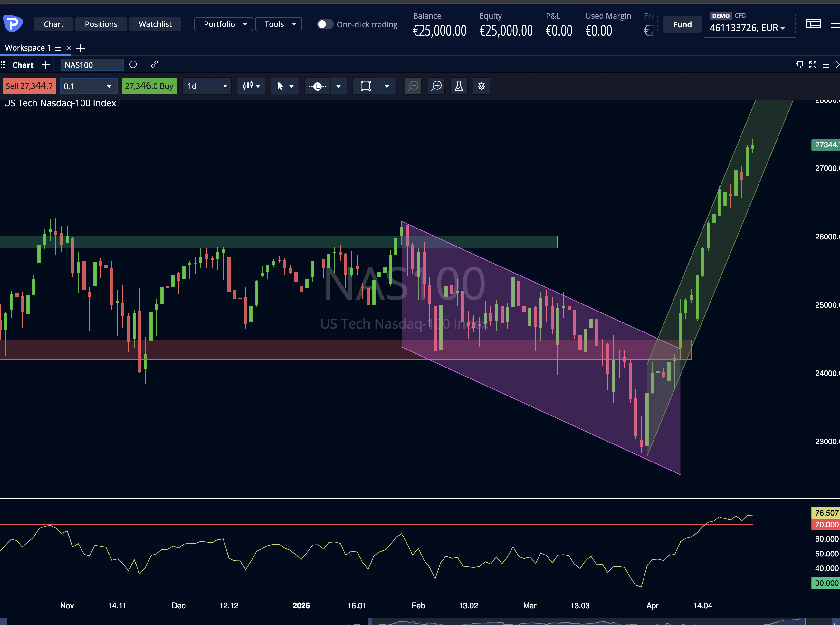Open the Tools dropdown

(278, 24)
